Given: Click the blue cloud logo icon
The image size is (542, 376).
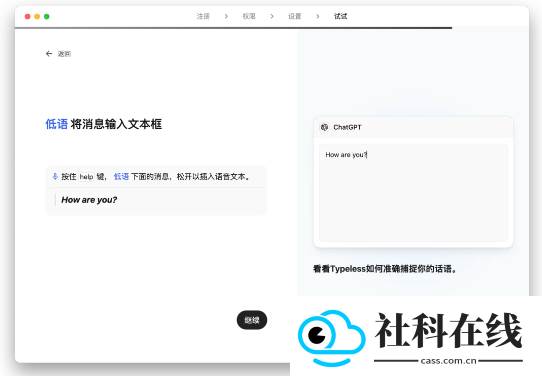Looking at the screenshot, I should coord(331,338).
